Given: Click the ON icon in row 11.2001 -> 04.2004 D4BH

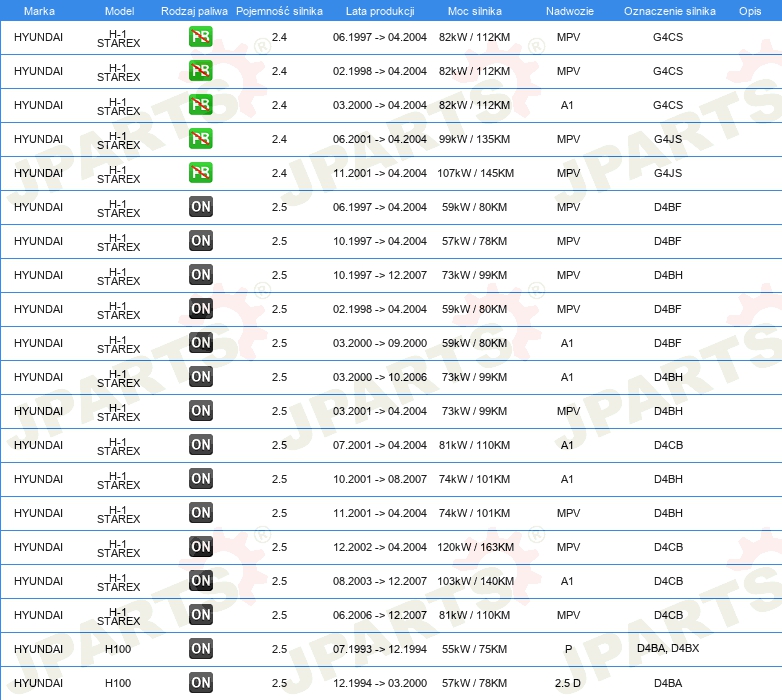Looking at the screenshot, I should click(200, 513).
